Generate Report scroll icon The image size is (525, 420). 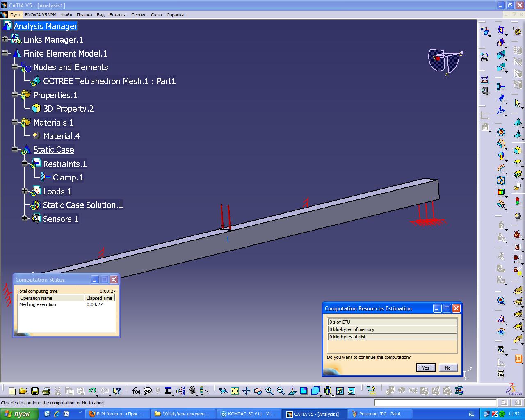501,350
